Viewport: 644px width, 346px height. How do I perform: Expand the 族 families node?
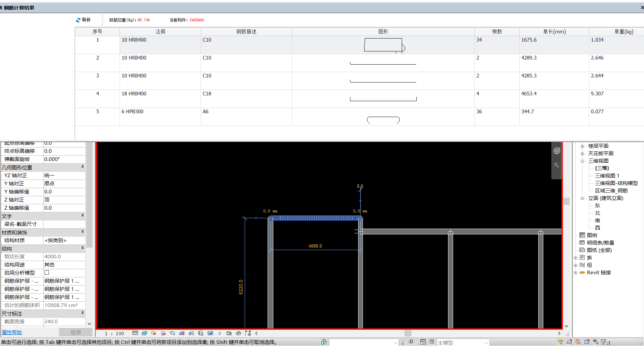point(575,258)
